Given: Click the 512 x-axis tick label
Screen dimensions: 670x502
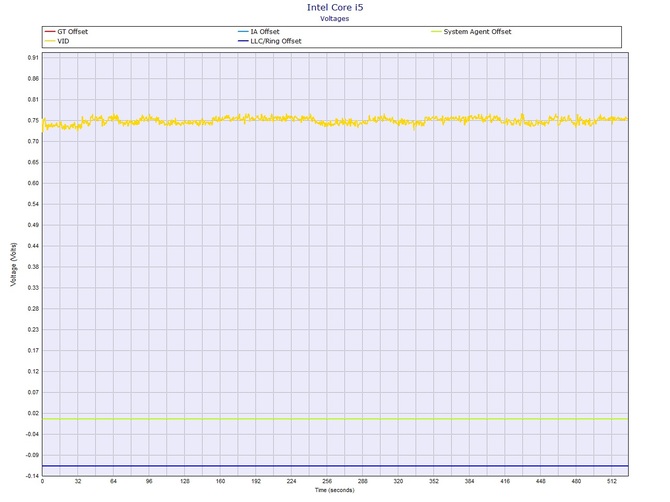Looking at the screenshot, I should pyautogui.click(x=612, y=481).
